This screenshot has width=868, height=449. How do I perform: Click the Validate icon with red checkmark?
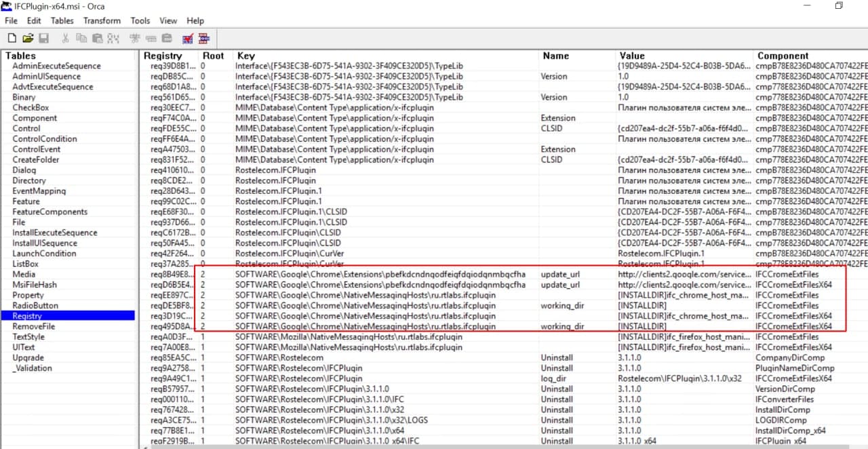click(x=189, y=39)
